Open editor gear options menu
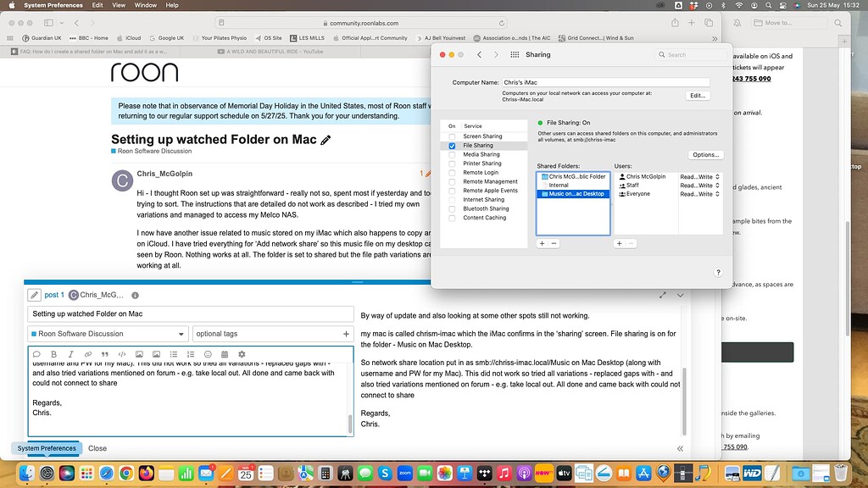Screen dimensions: 868x488 pyautogui.click(x=242, y=353)
